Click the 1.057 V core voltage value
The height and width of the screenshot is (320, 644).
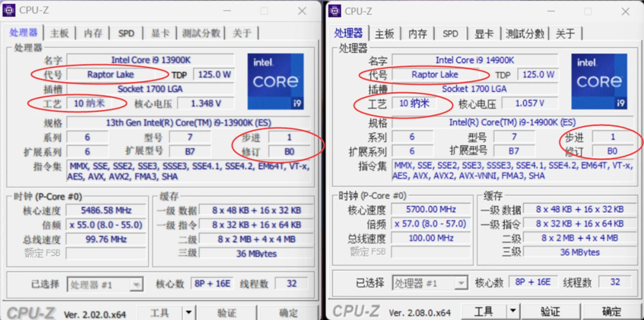pyautogui.click(x=529, y=103)
